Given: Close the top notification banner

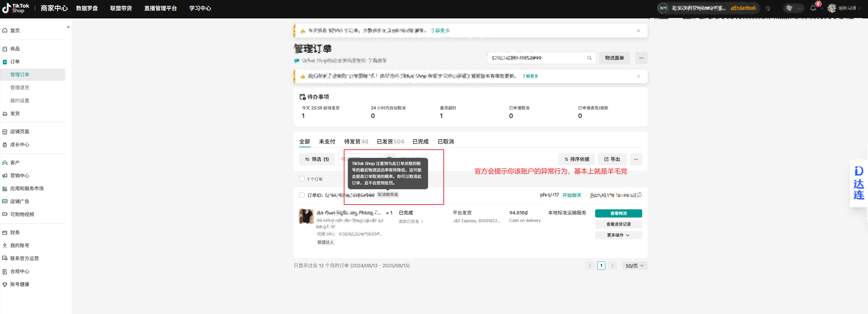Looking at the screenshot, I should [x=638, y=31].
